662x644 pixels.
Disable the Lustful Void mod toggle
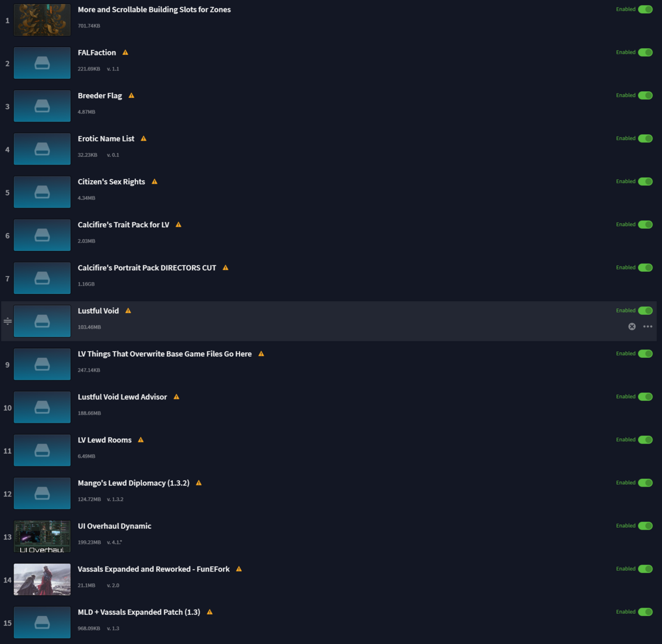[x=645, y=311]
